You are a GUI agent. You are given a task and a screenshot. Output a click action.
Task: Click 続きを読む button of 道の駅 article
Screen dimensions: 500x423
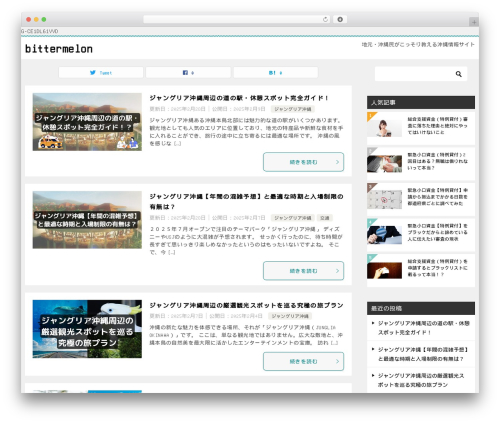[303, 162]
